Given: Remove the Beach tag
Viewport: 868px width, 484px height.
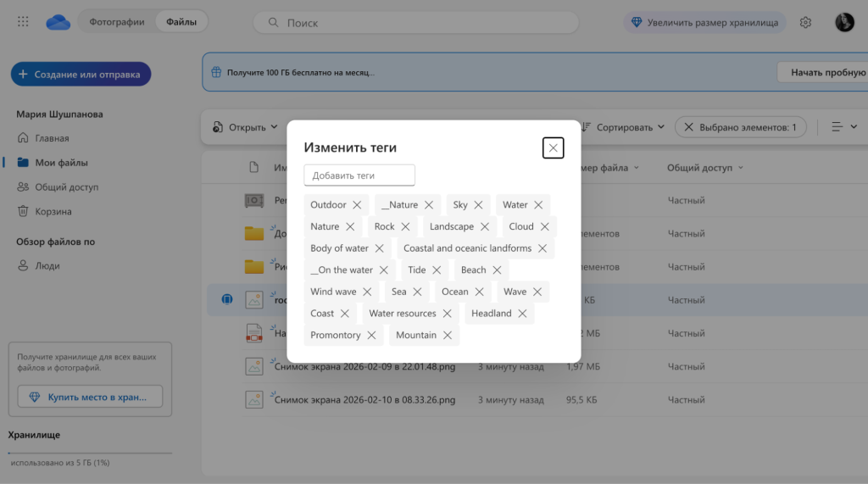Looking at the screenshot, I should click(x=497, y=270).
